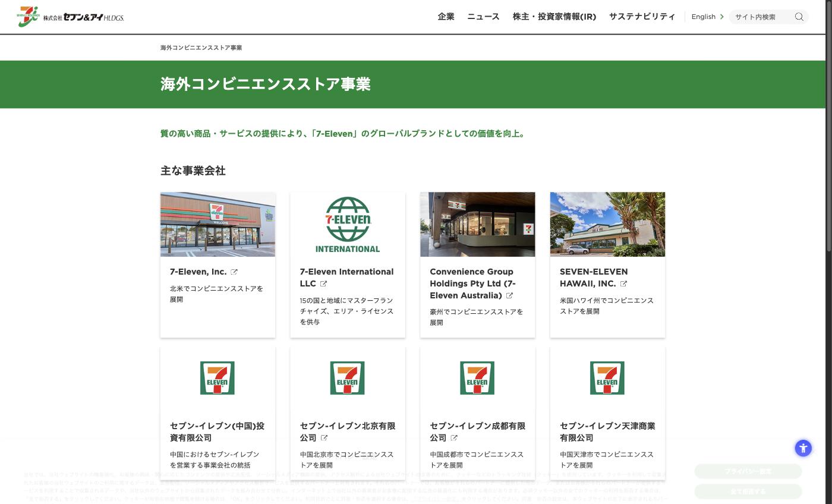Screen dimensions: 832x504
Task: Open 株主・投資家情報(IR) menu
Action: (554, 17)
